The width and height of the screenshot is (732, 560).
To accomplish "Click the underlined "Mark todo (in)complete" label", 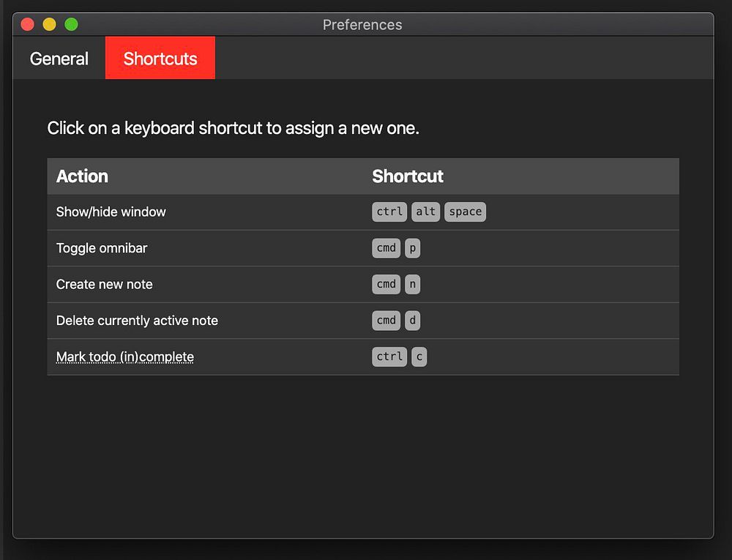I will (x=125, y=357).
